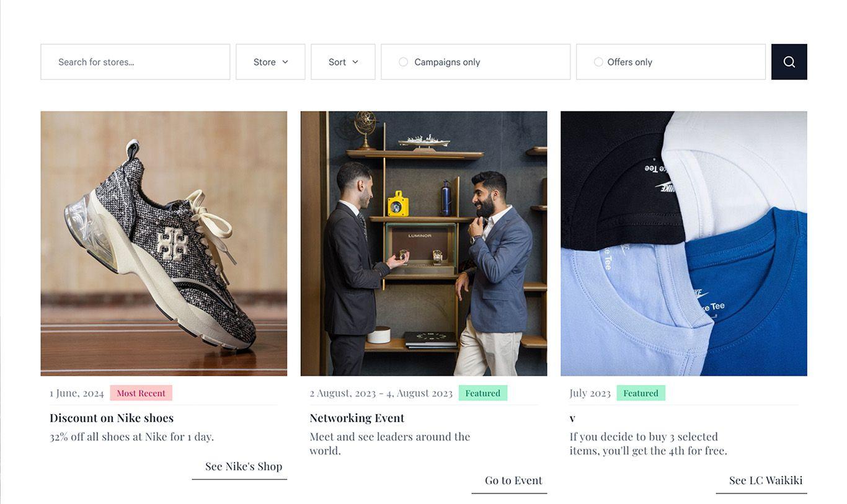Click the 1 June, 2024 date label
The image size is (847, 504).
click(77, 393)
